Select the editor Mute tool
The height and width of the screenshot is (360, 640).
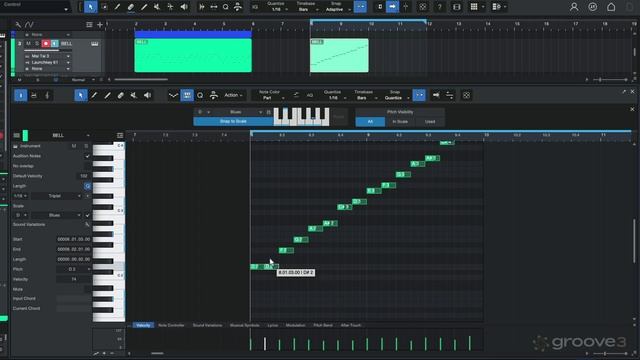pyautogui.click(x=133, y=95)
